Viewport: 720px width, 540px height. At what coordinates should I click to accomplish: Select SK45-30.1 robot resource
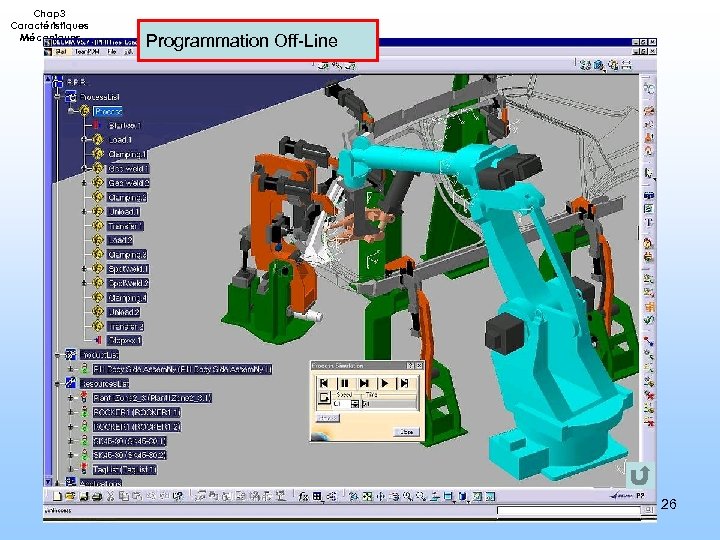129,441
